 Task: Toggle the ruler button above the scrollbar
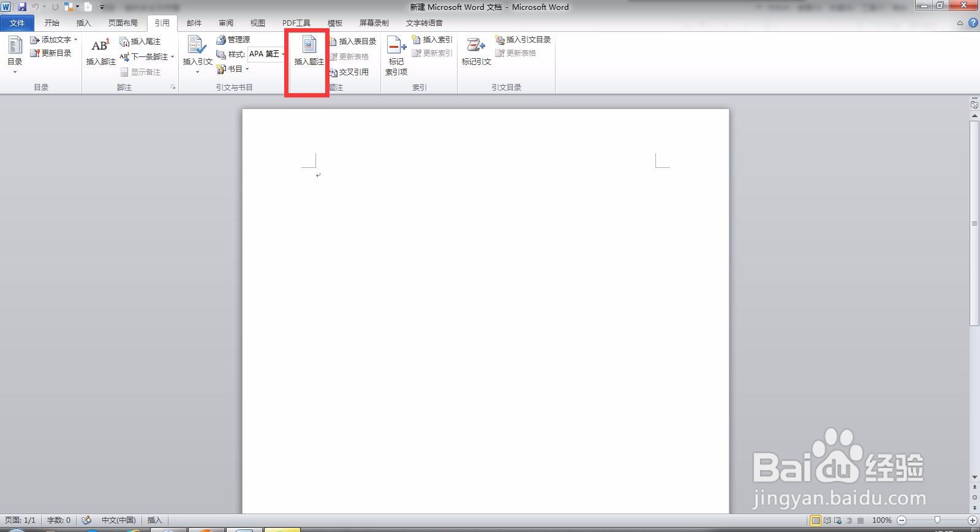tap(974, 105)
